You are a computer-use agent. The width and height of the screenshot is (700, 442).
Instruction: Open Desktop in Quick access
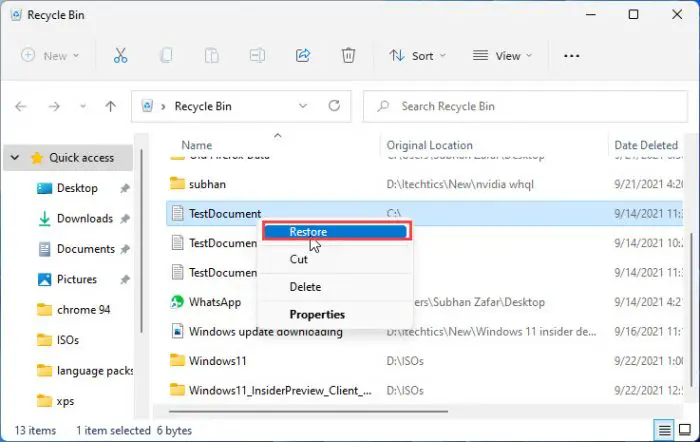[x=77, y=188]
